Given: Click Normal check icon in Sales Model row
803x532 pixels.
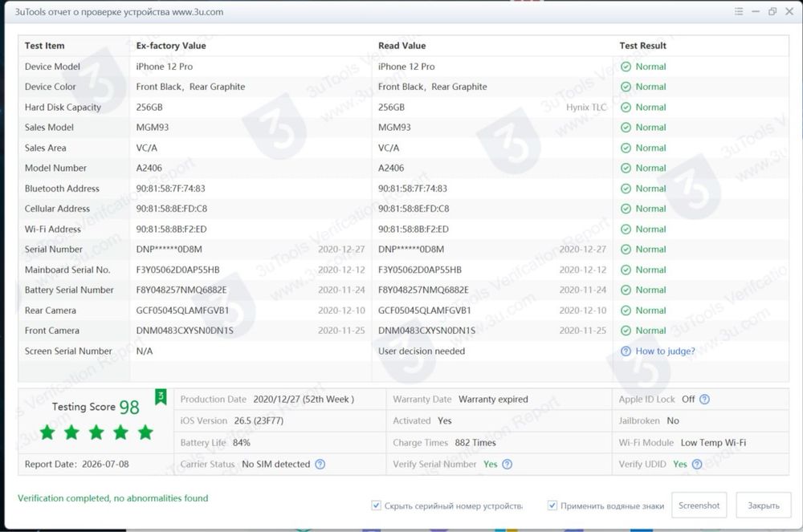Looking at the screenshot, I should (x=626, y=128).
